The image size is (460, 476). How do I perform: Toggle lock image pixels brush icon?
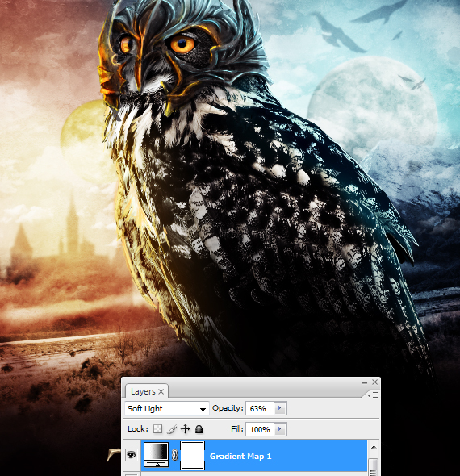point(172,429)
